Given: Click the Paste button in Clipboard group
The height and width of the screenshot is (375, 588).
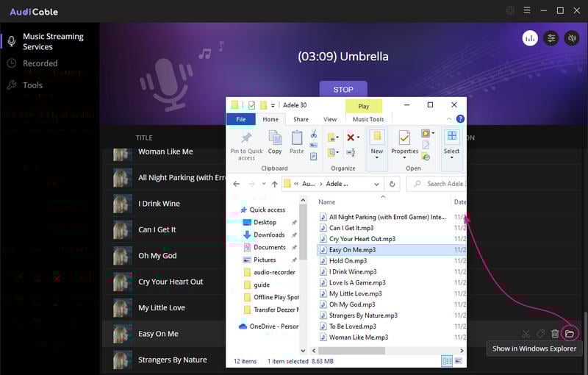Looking at the screenshot, I should click(297, 143).
